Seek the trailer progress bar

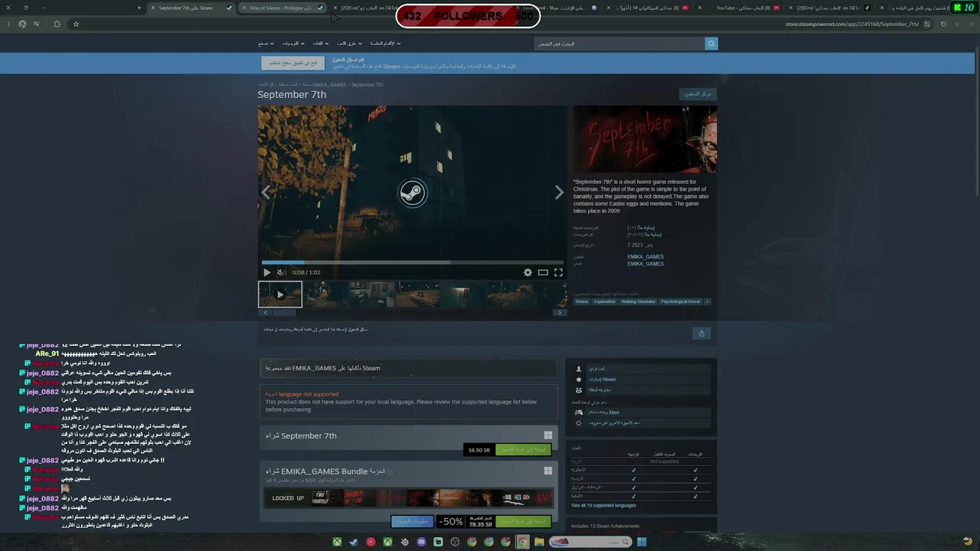pyautogui.click(x=413, y=262)
